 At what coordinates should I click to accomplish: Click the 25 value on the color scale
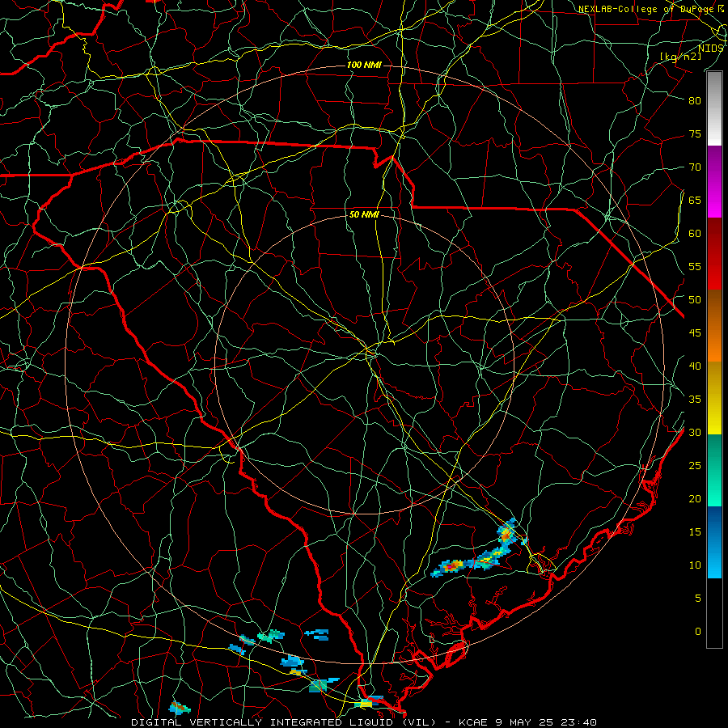695,466
